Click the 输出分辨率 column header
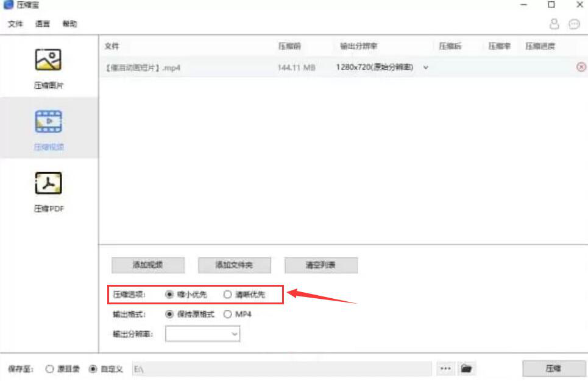The height and width of the screenshot is (381, 588). tap(358, 46)
